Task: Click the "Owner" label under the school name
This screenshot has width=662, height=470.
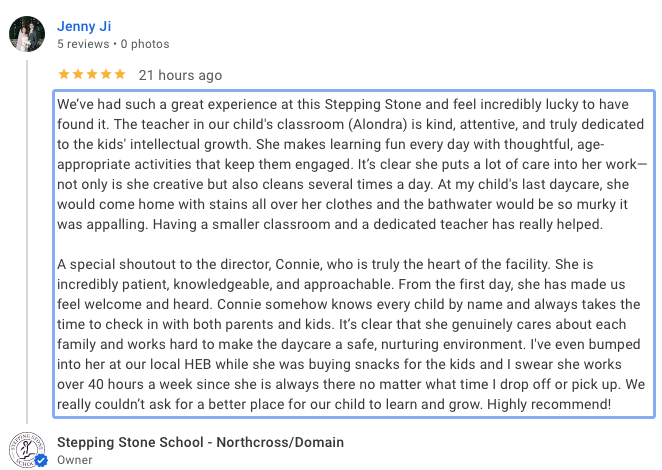Action: pos(74,460)
